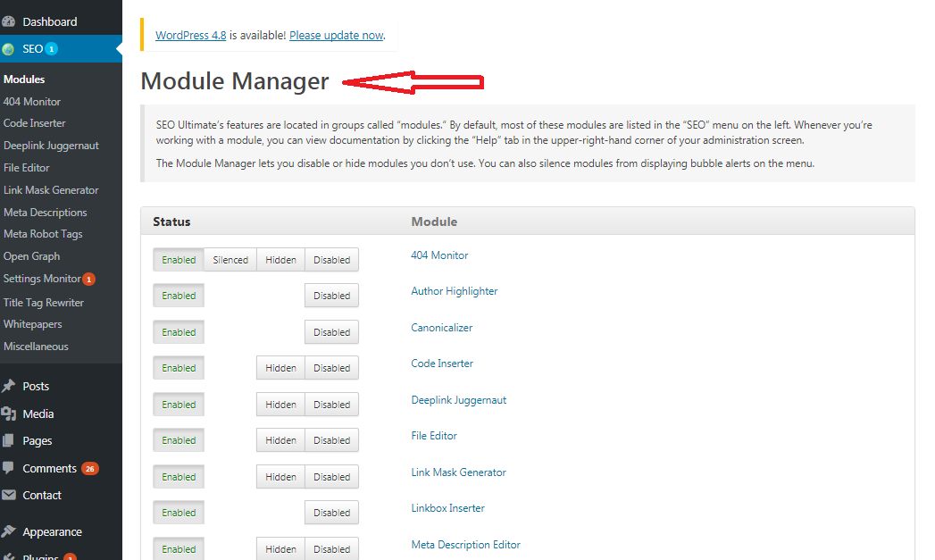Click the Comments count badge showing 26
This screenshot has width=935, height=560.
pyautogui.click(x=90, y=469)
